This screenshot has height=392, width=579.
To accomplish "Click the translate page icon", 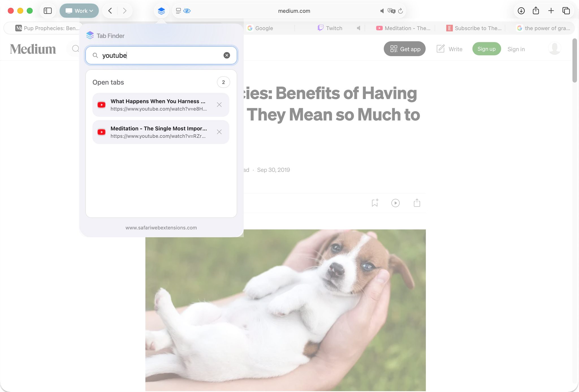I will (391, 11).
